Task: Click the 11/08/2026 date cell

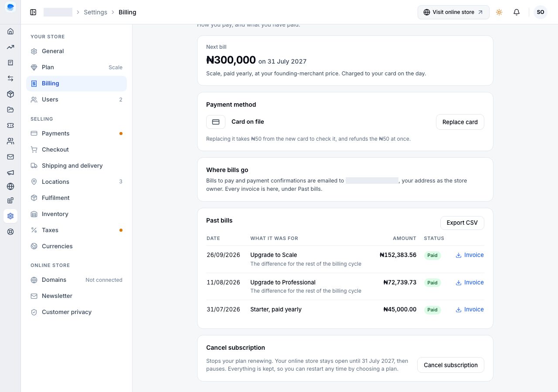Action: point(223,283)
